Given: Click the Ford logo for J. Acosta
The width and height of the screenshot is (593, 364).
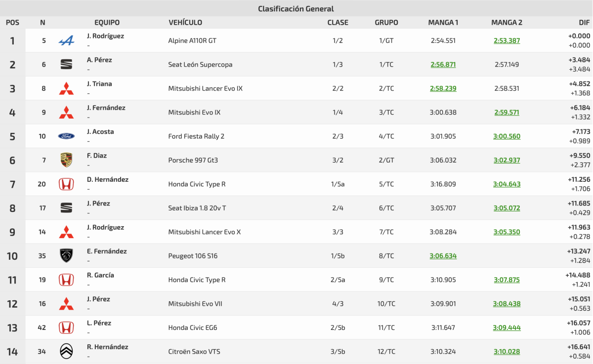Looking at the screenshot, I should coord(66,136).
